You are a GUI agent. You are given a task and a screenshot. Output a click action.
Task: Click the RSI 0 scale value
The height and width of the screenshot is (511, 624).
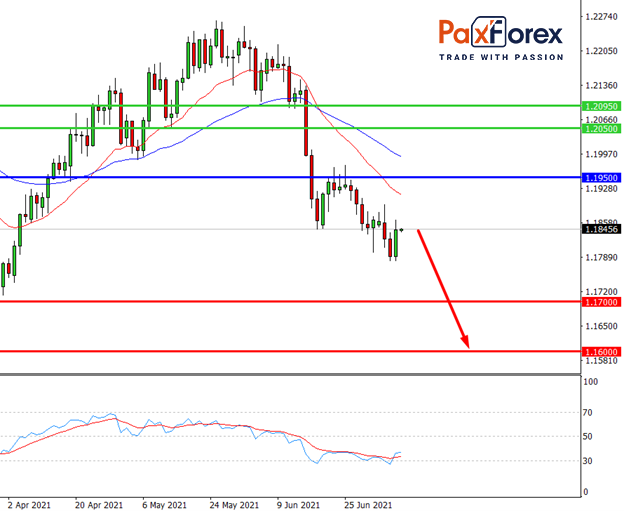585,492
